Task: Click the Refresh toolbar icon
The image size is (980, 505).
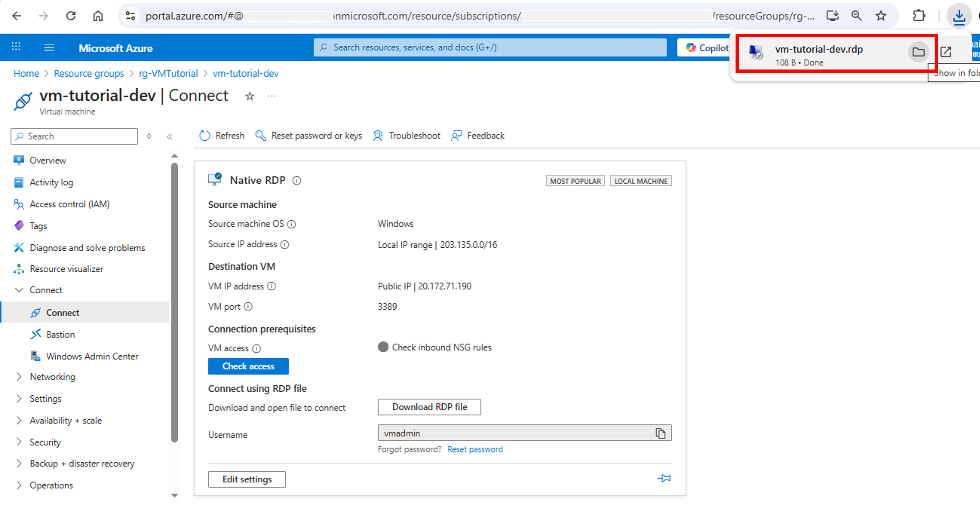Action: (205, 136)
